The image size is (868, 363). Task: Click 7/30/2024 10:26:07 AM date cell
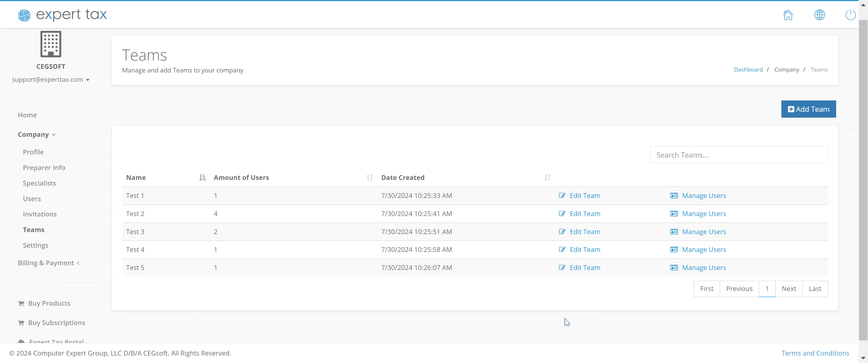416,268
